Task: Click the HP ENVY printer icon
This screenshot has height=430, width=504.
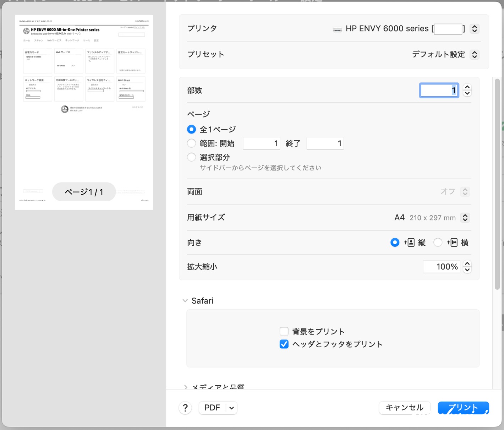Action: click(338, 29)
